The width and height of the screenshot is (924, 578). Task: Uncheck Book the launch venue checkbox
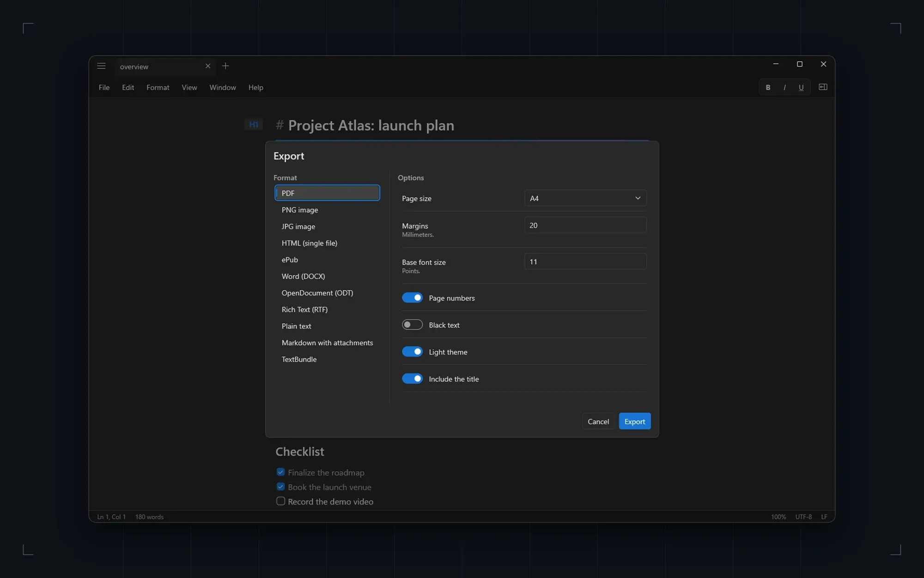pyautogui.click(x=280, y=486)
